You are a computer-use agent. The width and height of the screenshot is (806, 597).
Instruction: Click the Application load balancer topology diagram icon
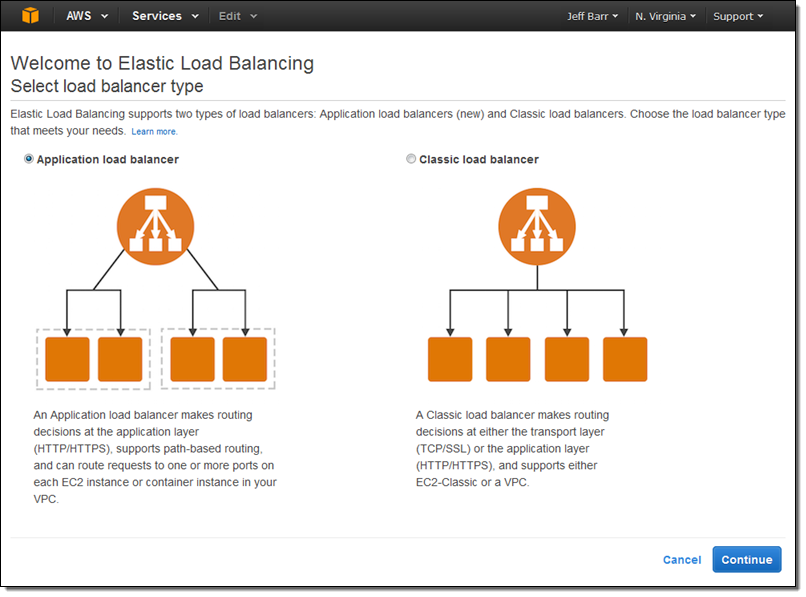pyautogui.click(x=155, y=226)
